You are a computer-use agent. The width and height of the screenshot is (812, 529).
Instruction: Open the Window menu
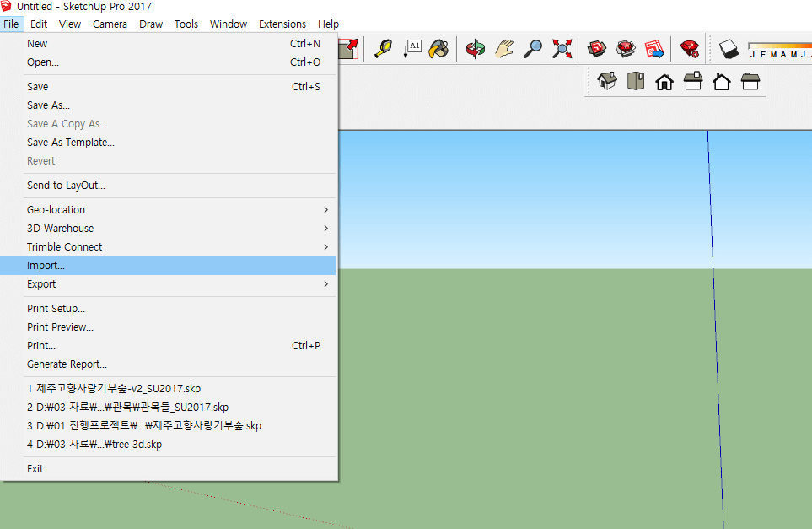point(229,24)
